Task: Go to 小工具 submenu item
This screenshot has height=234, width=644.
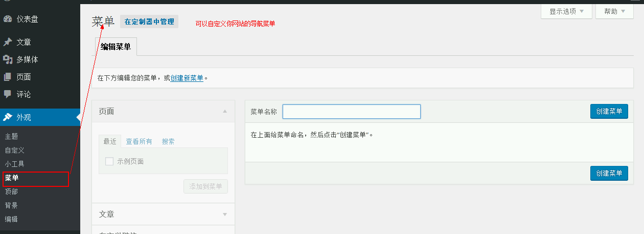Action: (14, 164)
